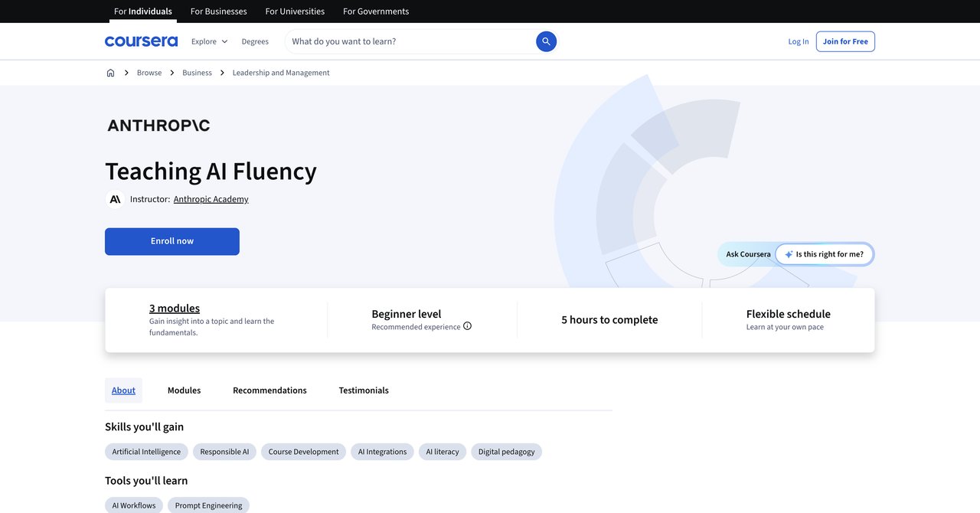This screenshot has width=980, height=513.
Task: Click the Coursera logo
Action: [141, 41]
